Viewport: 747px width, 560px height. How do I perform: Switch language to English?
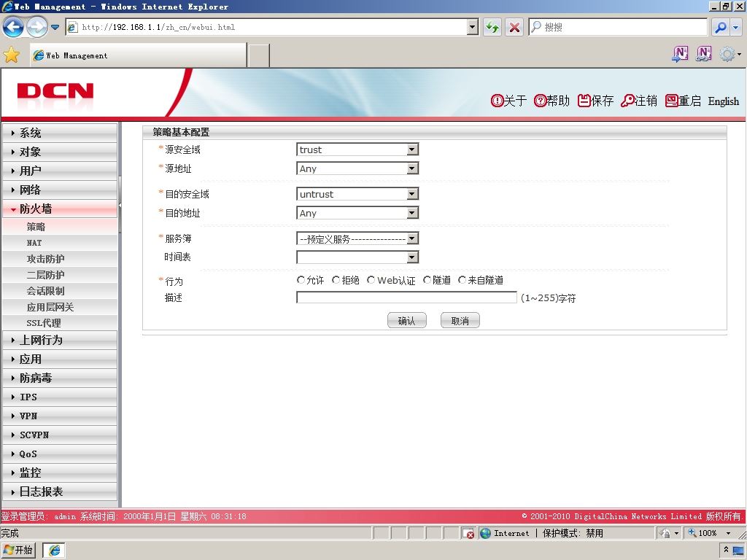click(723, 101)
